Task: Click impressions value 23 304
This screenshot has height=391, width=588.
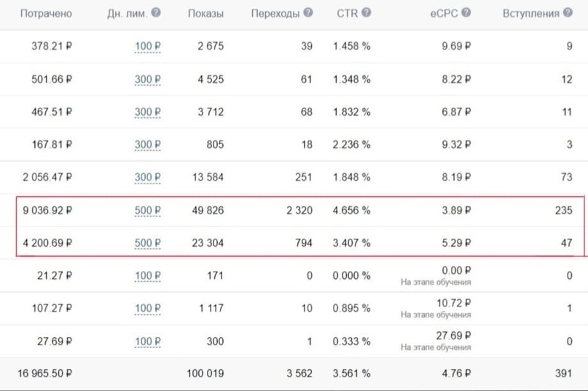Action: click(x=208, y=243)
